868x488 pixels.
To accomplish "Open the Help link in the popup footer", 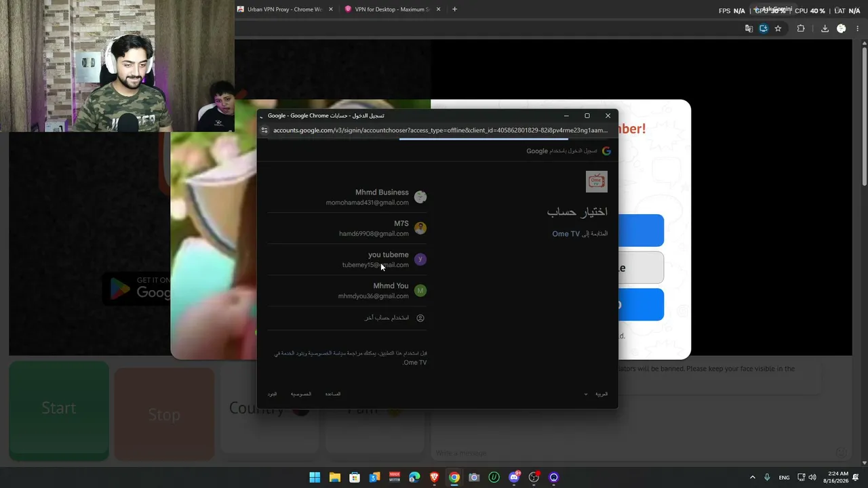I will tap(332, 394).
